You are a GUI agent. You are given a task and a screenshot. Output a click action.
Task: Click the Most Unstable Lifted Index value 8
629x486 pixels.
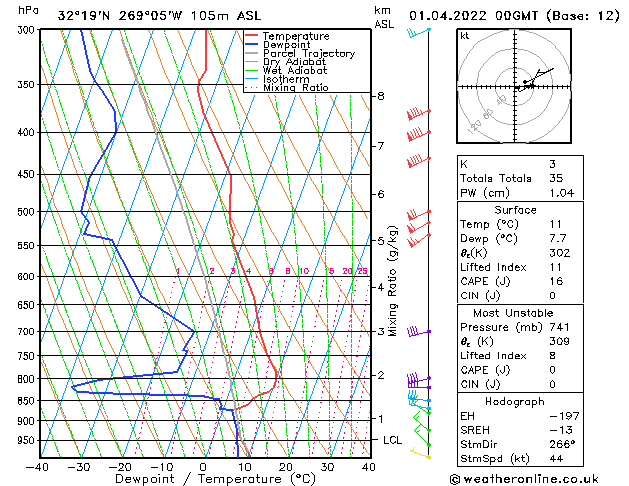[x=552, y=356]
